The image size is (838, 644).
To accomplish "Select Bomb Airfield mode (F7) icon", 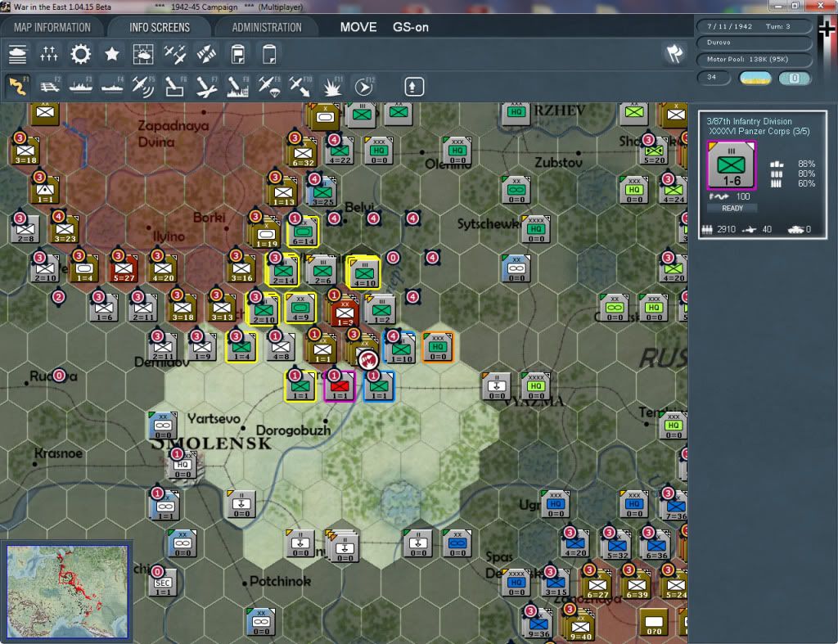I will point(206,86).
